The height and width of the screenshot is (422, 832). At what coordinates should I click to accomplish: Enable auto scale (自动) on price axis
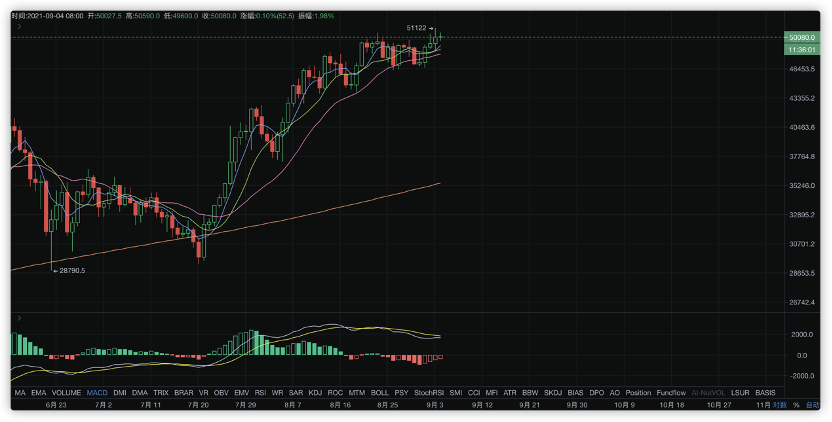[812, 405]
